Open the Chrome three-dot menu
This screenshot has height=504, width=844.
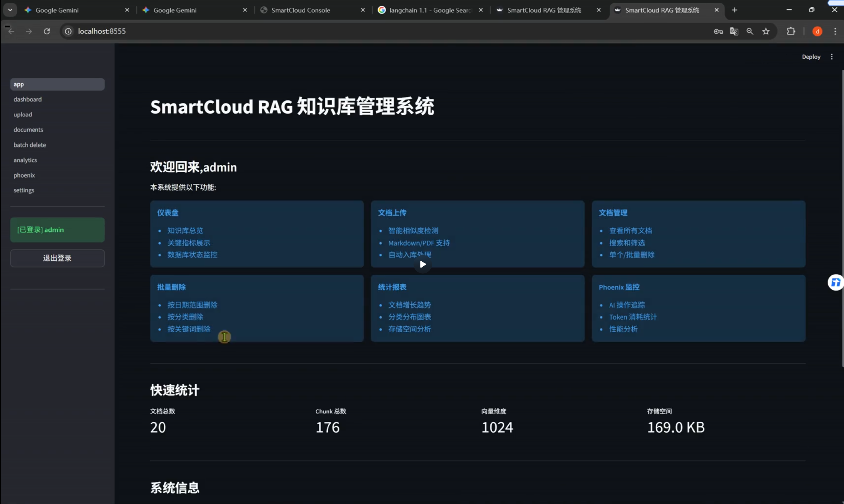[835, 31]
